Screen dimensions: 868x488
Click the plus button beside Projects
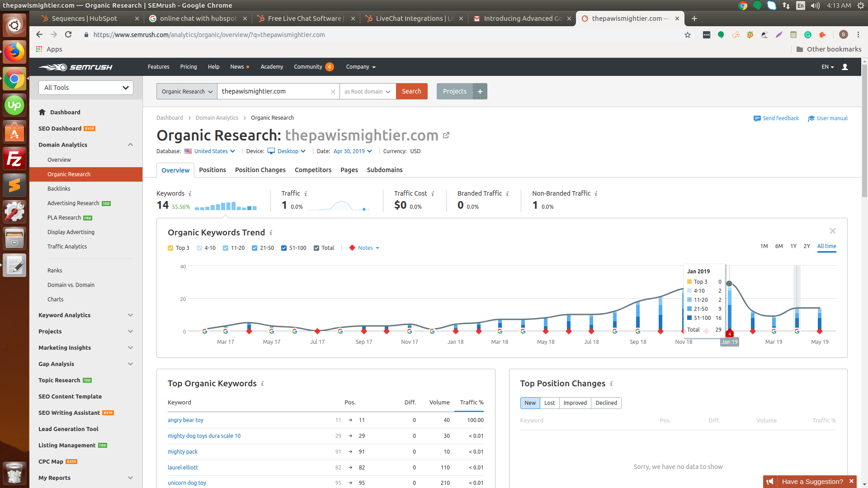pos(480,91)
